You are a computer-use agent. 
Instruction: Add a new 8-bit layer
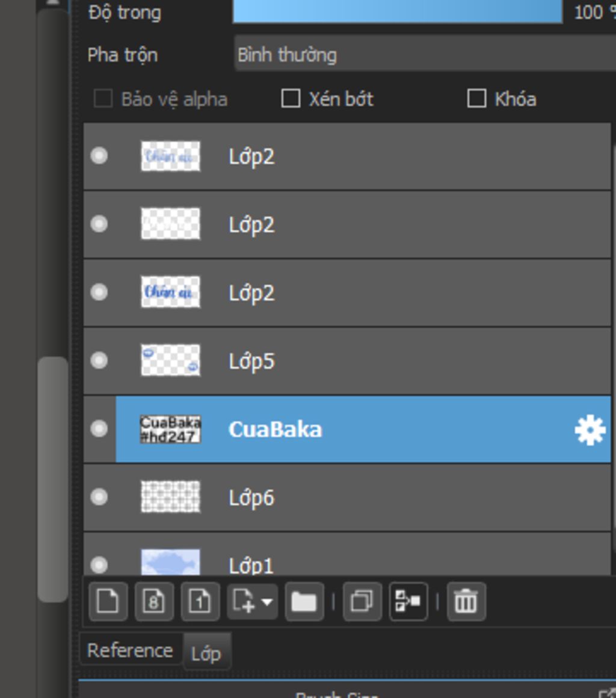[x=154, y=601]
